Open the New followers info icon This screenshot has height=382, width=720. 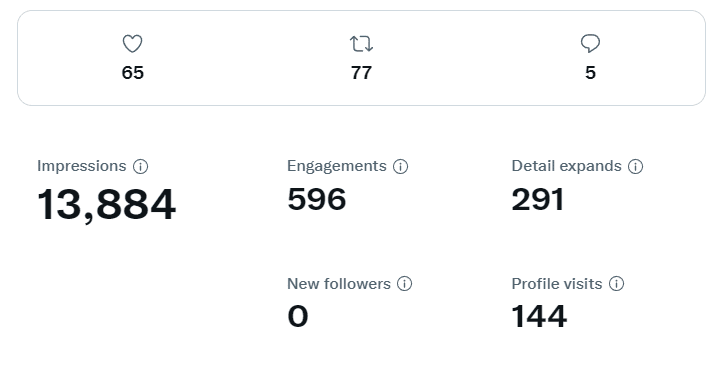[x=405, y=284]
